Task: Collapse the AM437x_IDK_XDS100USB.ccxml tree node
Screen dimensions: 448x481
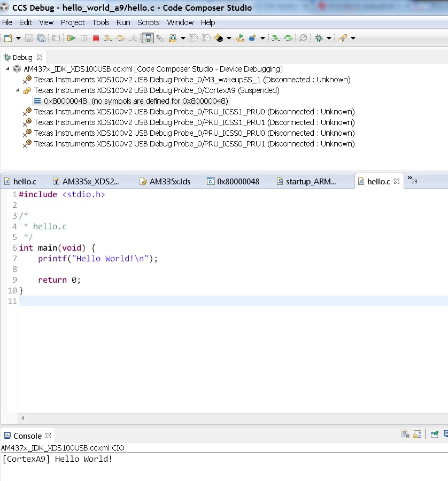Action: [x=7, y=69]
